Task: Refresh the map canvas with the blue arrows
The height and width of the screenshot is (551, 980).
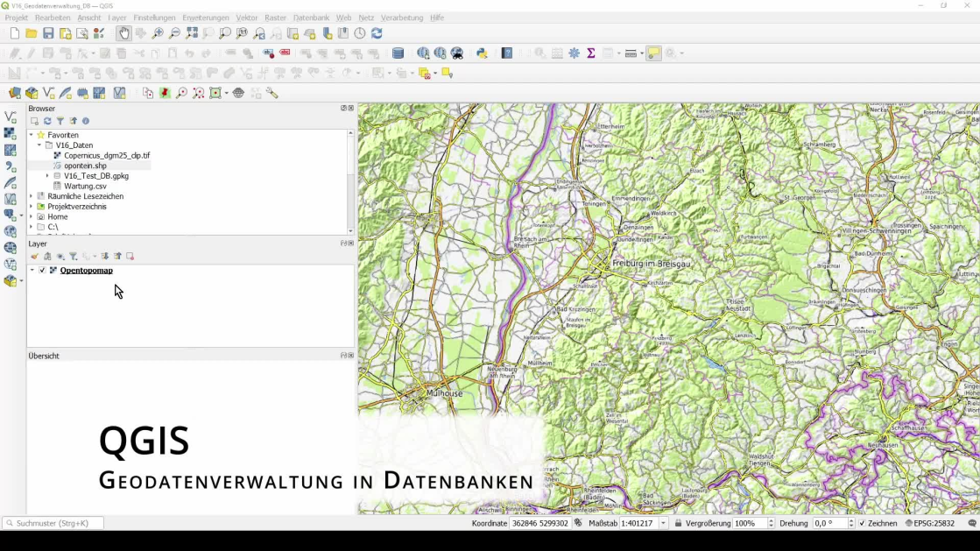Action: 377,33
